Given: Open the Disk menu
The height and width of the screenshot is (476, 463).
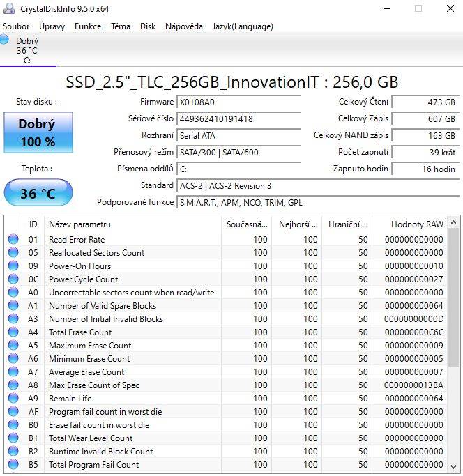Looking at the screenshot, I should pos(148,26).
